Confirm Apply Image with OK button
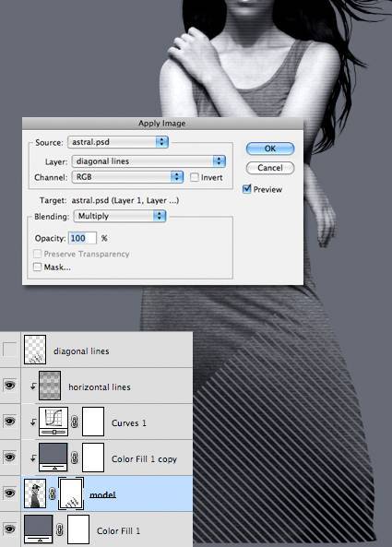392x547 pixels. click(x=270, y=149)
